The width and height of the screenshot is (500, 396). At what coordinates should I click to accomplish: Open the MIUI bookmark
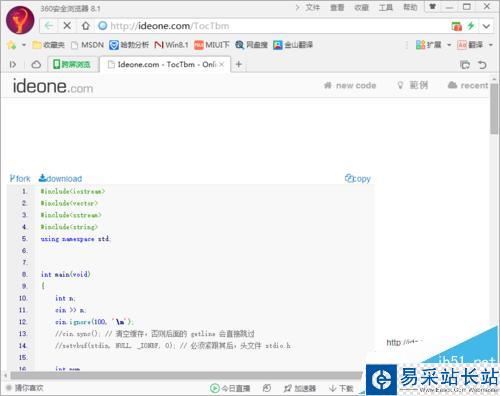coord(212,45)
